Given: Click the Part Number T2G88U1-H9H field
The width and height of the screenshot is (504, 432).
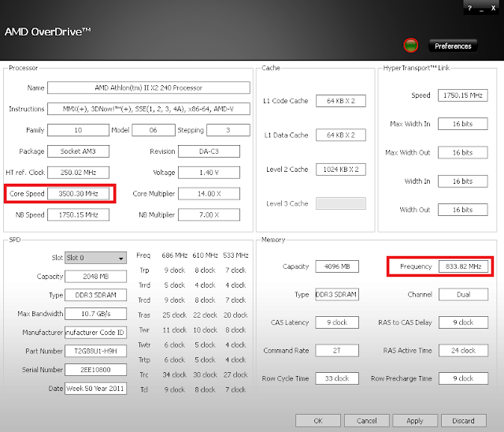Looking at the screenshot, I should tap(95, 351).
